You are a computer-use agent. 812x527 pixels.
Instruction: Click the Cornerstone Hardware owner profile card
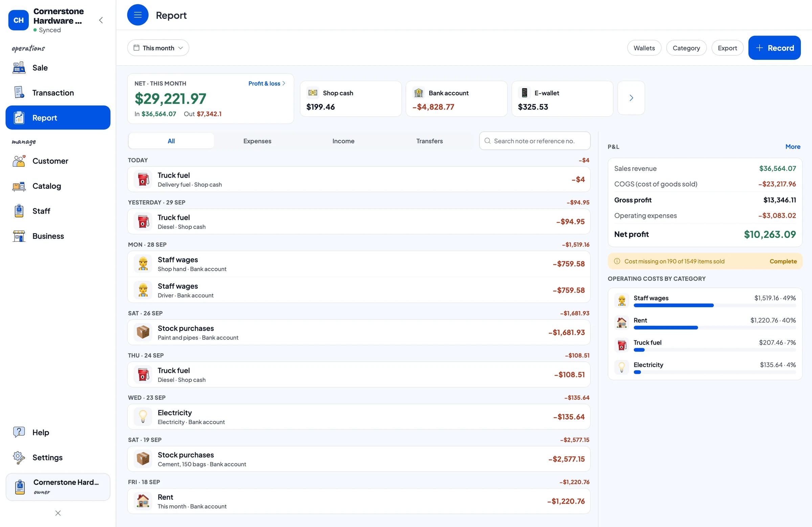coord(58,487)
